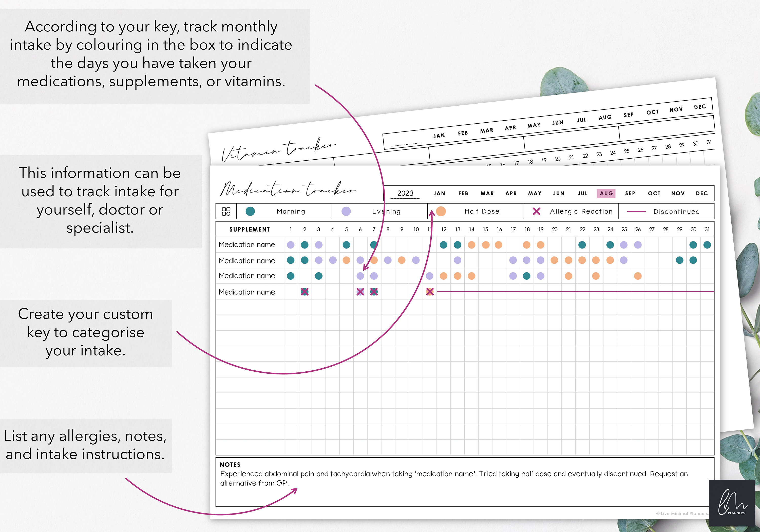Mark the teal dot on day 1 of the first medication
Screen dimensions: 760x532
[291, 245]
